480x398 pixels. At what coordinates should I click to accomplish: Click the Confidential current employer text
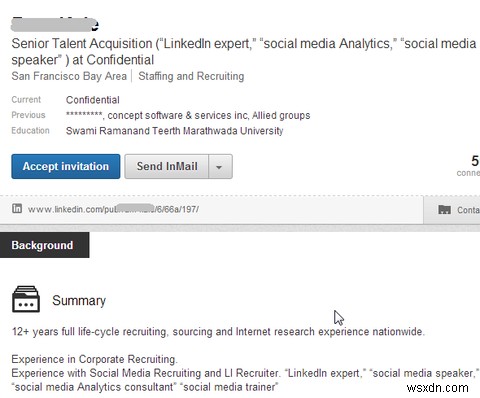pos(93,100)
